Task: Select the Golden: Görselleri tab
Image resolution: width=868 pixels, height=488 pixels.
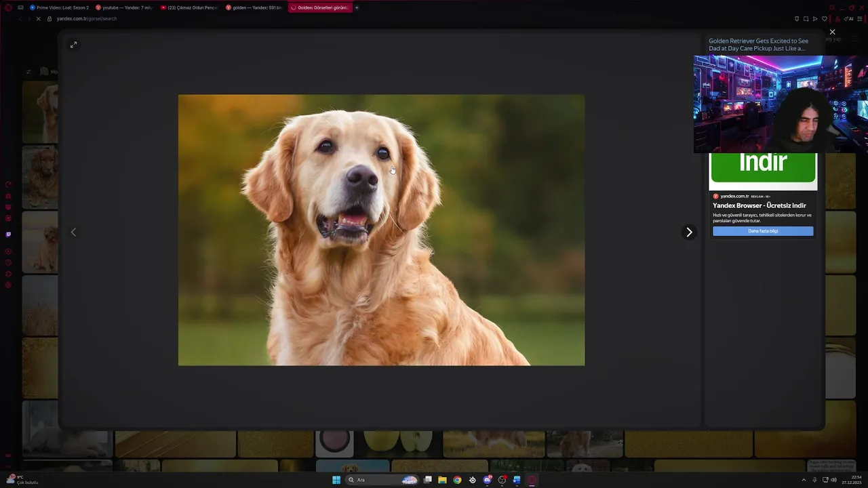Action: 319,7
